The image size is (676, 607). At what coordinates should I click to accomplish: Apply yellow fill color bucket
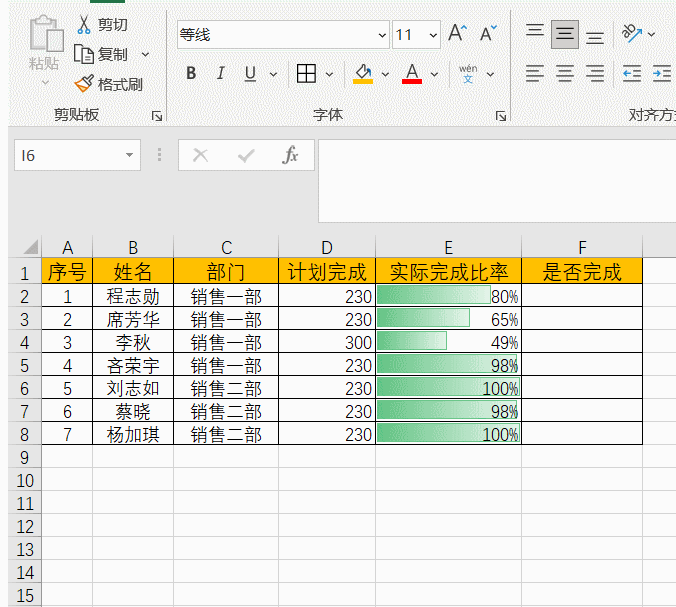click(x=362, y=73)
